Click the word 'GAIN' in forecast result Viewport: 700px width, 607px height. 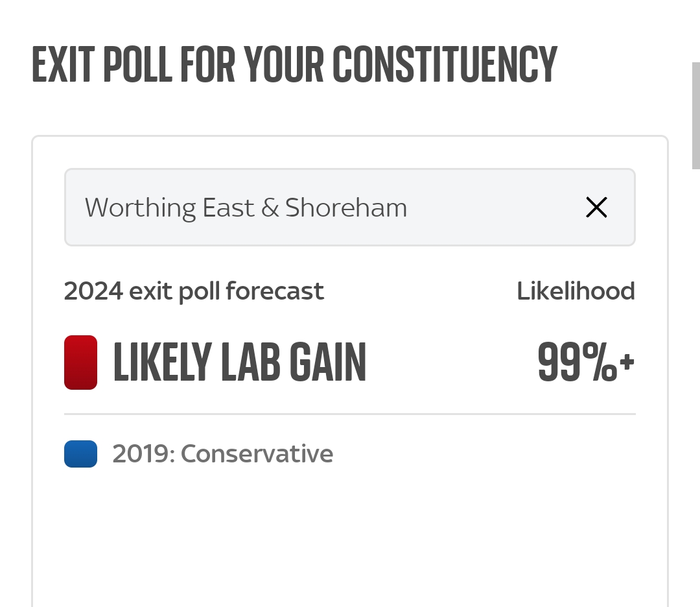click(x=328, y=363)
